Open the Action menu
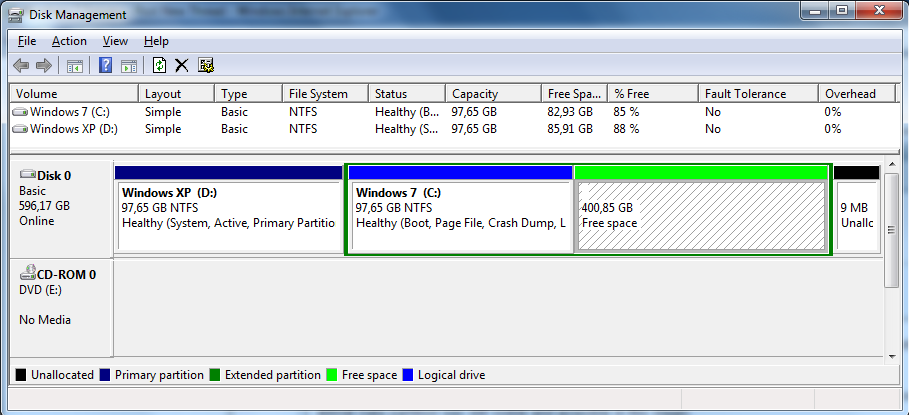Screen dimensions: 909x415 point(69,41)
